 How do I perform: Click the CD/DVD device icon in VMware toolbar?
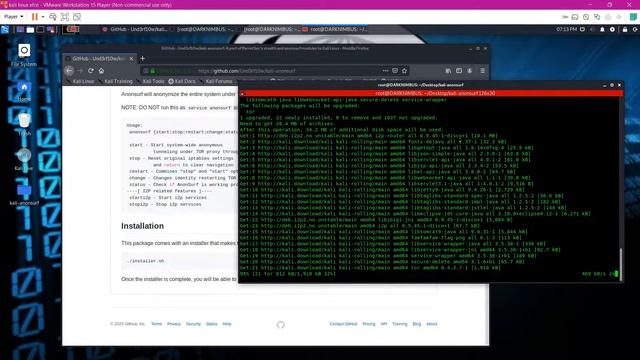pos(586,17)
